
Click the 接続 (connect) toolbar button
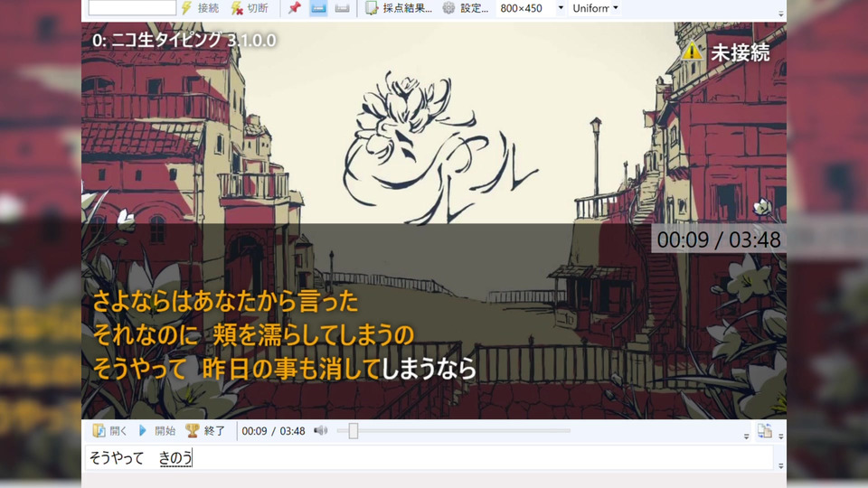(x=201, y=8)
